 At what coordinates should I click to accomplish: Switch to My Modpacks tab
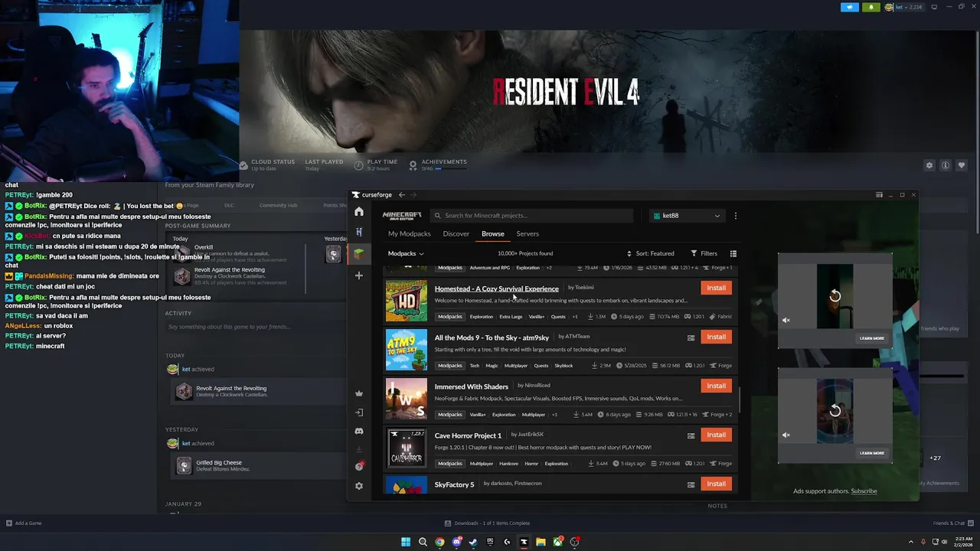410,233
